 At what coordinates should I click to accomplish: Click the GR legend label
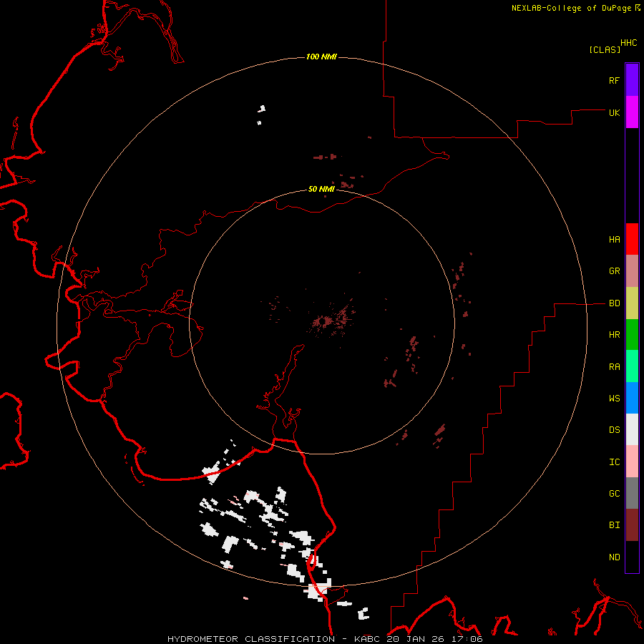pos(614,271)
